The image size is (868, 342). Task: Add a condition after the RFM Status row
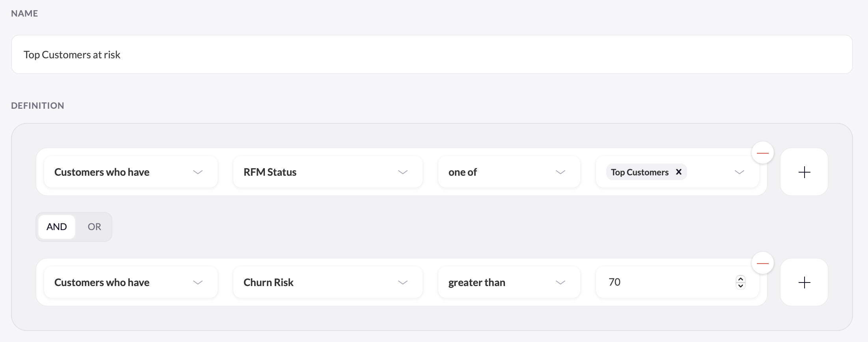coord(804,172)
